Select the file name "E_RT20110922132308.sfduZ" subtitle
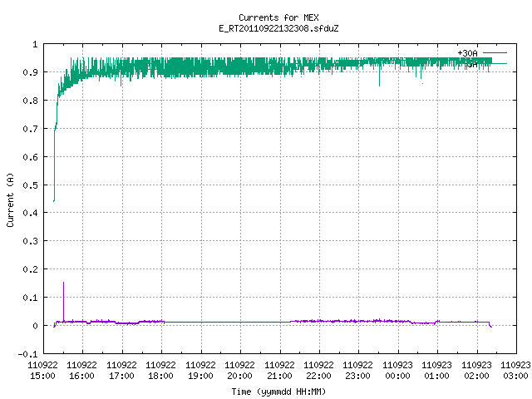Image resolution: width=532 pixels, height=399 pixels. [x=278, y=28]
